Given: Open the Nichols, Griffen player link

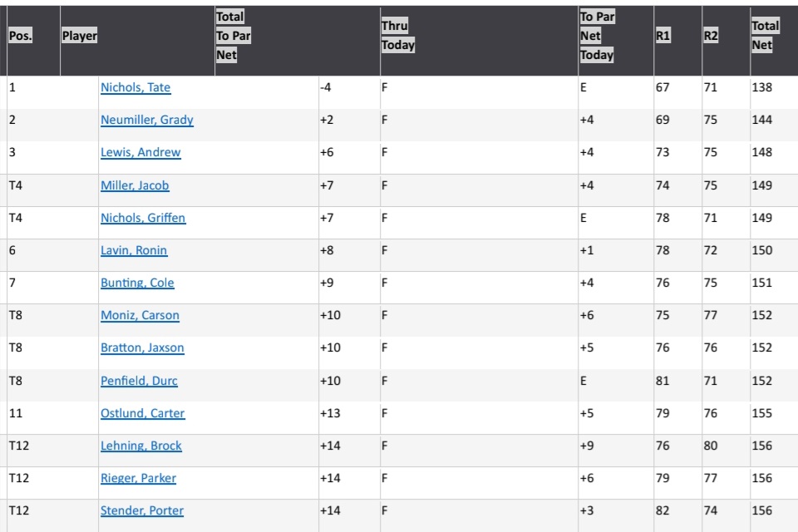Looking at the screenshot, I should pyautogui.click(x=143, y=218).
